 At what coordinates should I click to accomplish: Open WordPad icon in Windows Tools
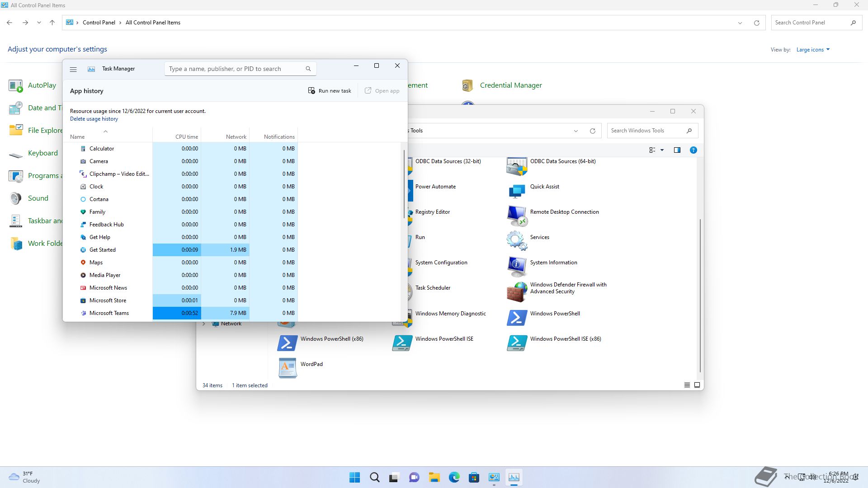point(287,368)
